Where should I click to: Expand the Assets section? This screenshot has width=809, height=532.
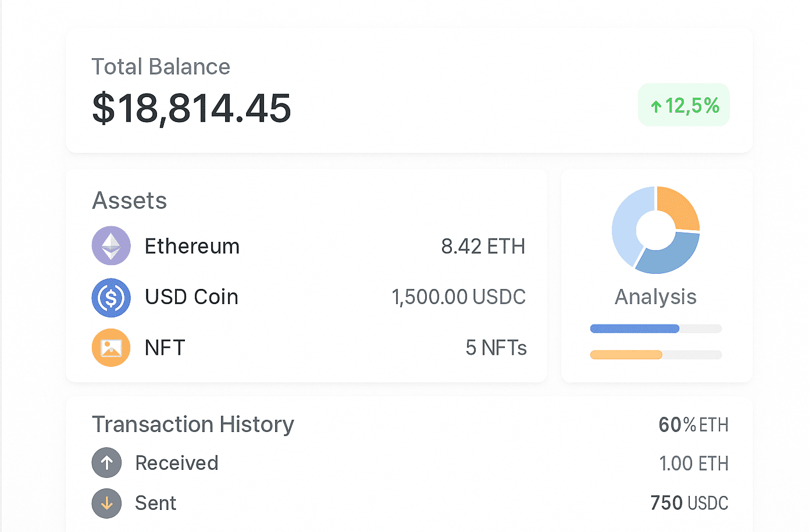click(129, 201)
